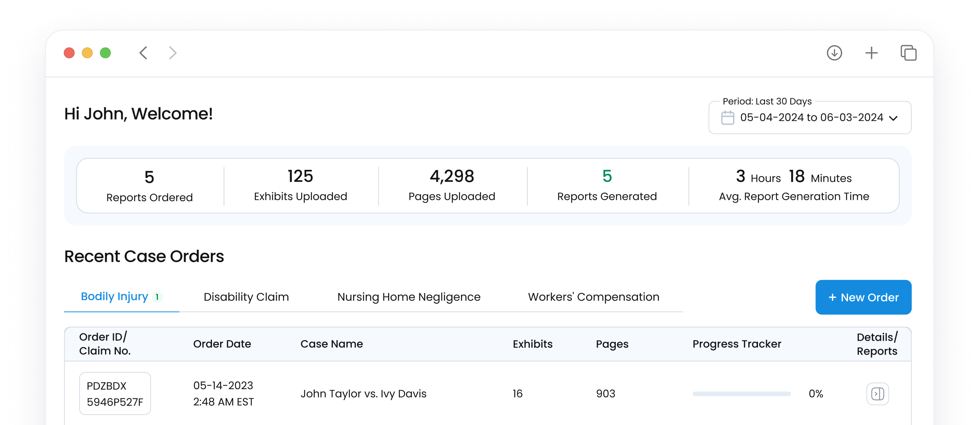
Task: Click the green maximize window dot
Action: pos(105,53)
